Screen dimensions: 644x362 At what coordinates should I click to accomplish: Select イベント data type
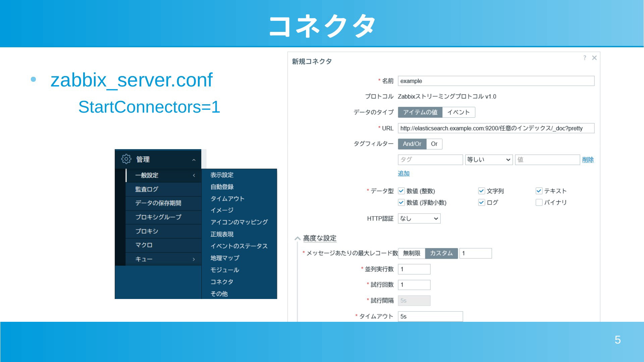click(459, 112)
